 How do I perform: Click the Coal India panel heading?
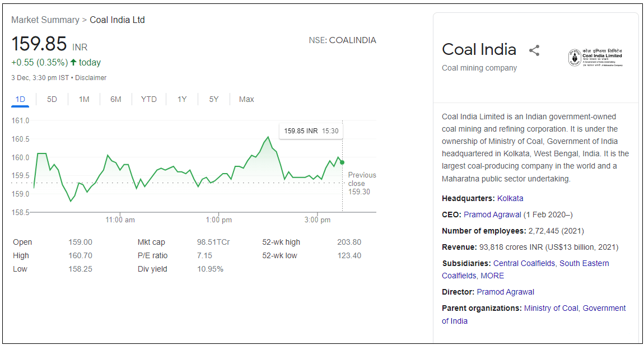pyautogui.click(x=479, y=49)
